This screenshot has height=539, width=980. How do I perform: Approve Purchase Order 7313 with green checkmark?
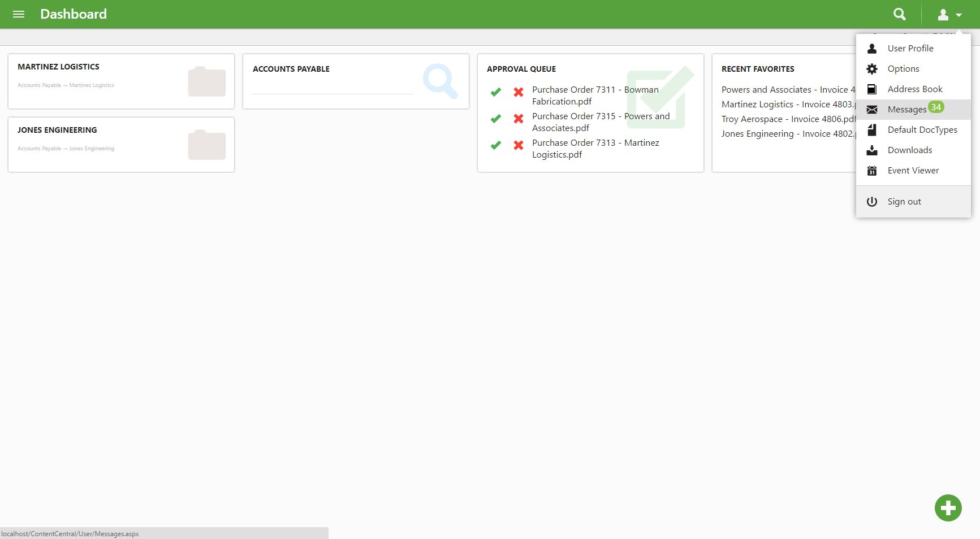[496, 145]
